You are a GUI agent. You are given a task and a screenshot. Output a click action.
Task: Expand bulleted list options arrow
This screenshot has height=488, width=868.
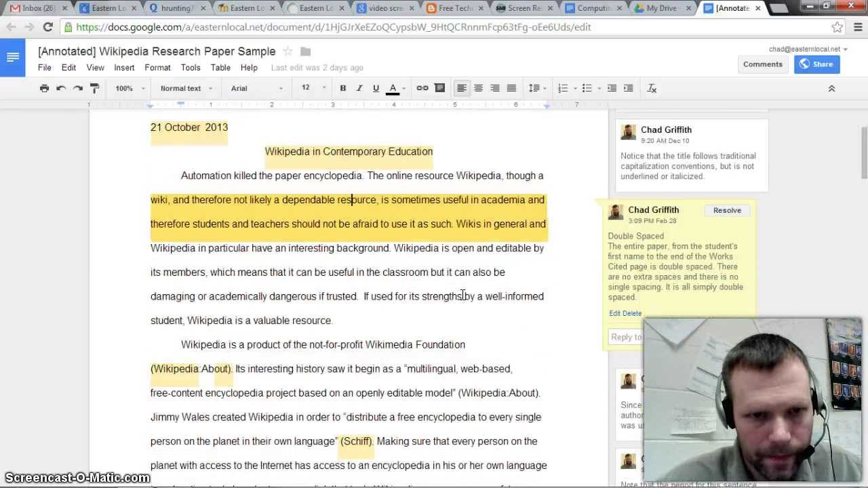(599, 88)
